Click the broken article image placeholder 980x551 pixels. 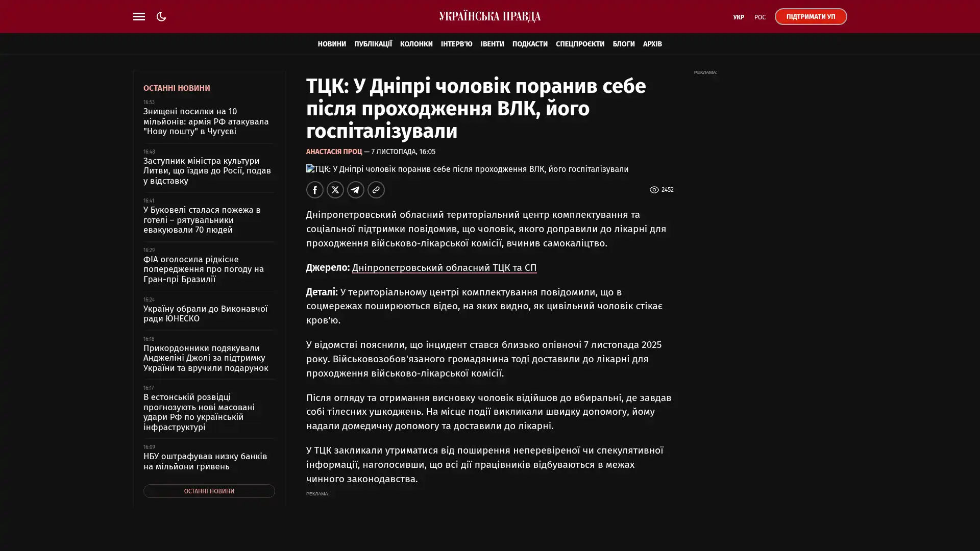(311, 169)
